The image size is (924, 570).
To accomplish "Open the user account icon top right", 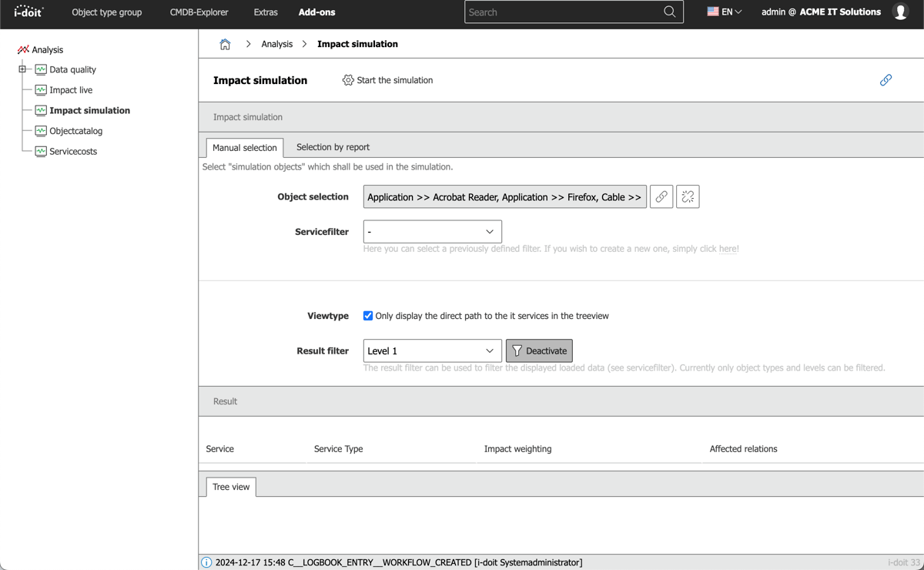I will point(900,12).
